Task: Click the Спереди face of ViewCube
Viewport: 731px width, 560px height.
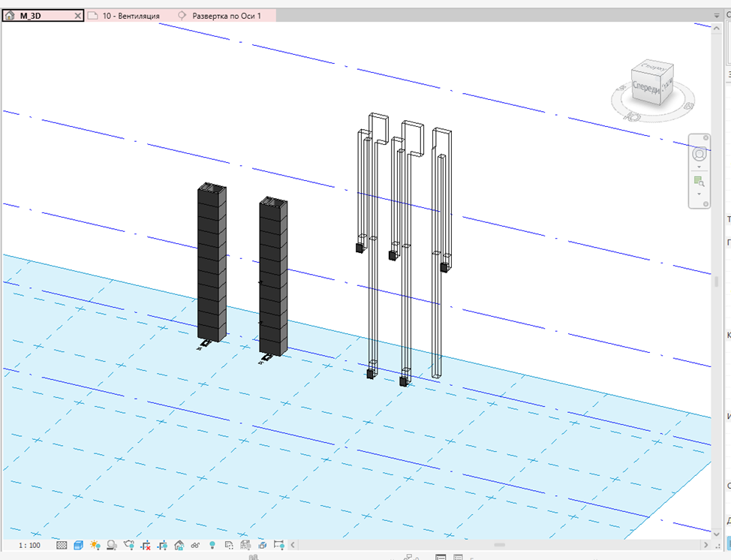Action: [x=646, y=87]
